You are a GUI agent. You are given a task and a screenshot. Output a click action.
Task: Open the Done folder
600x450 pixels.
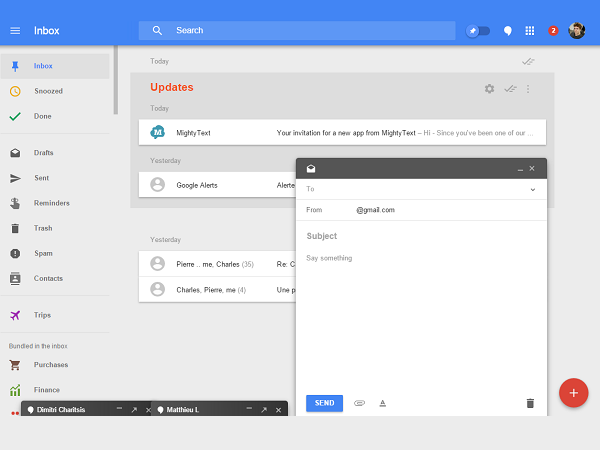pos(55,116)
